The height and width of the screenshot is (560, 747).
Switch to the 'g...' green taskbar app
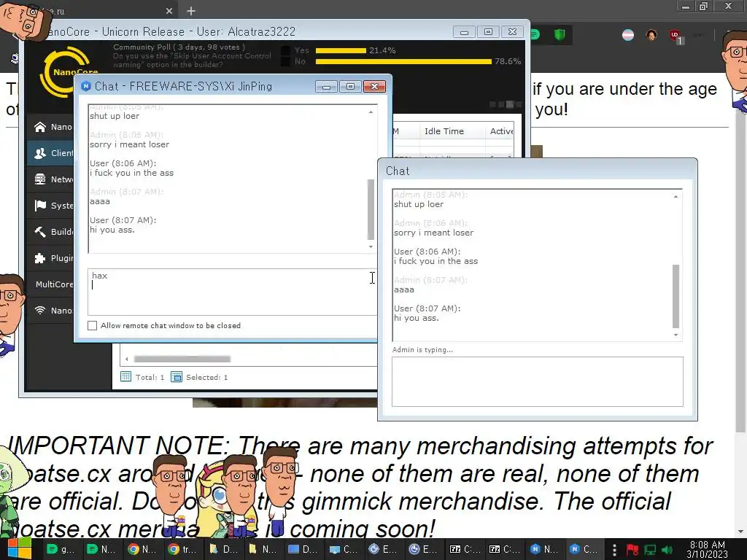[60, 549]
